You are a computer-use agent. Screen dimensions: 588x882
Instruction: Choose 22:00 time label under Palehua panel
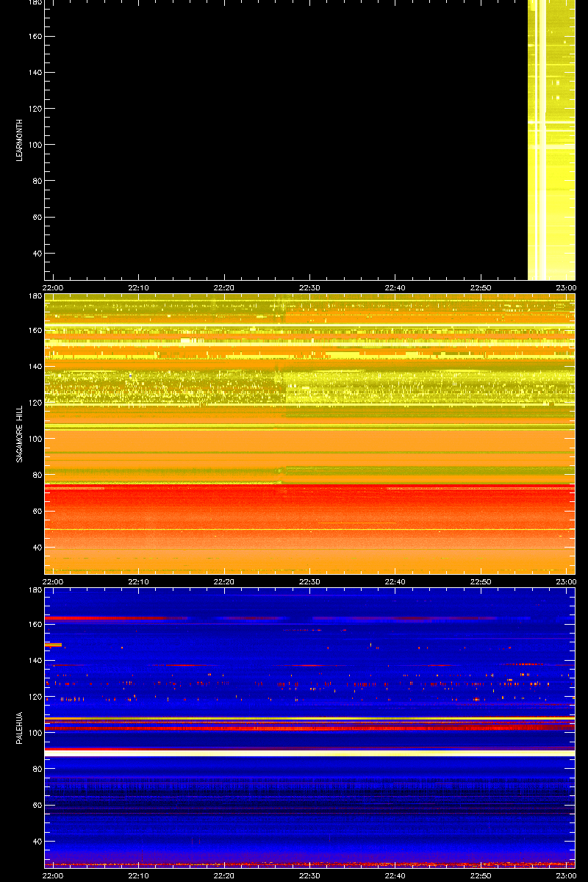(53, 875)
